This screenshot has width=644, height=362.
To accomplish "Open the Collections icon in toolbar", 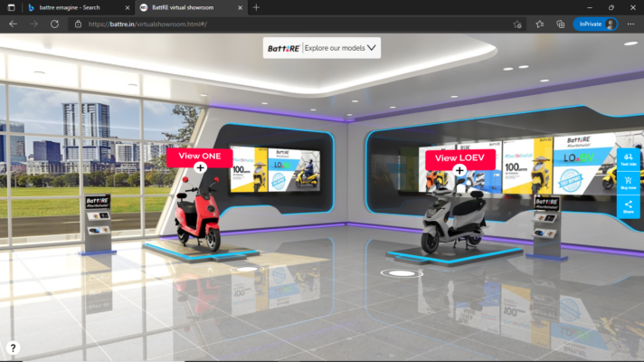I will (561, 24).
